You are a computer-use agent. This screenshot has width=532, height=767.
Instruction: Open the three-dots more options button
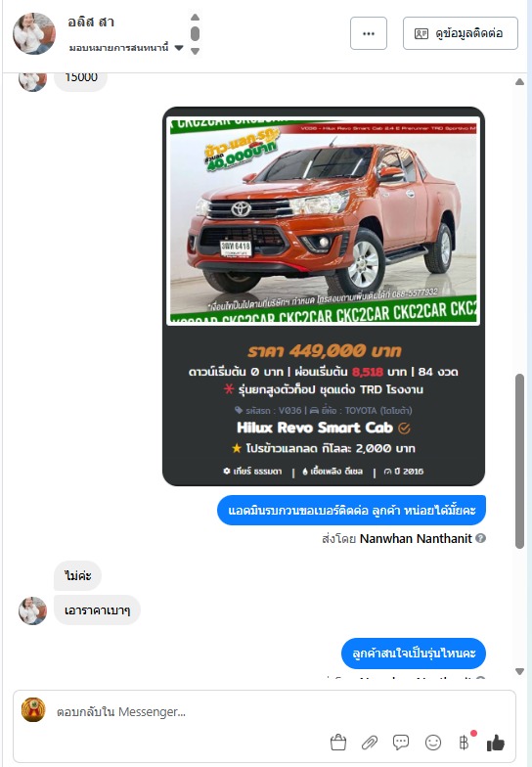click(369, 33)
